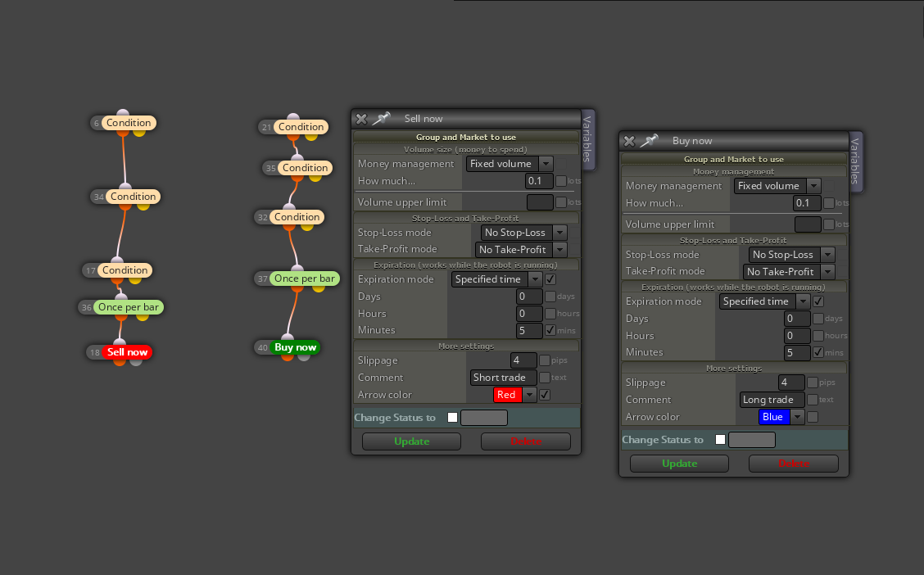Click the Hours field in Buy now panel
Viewport: 924px width, 575px height.
coord(797,335)
